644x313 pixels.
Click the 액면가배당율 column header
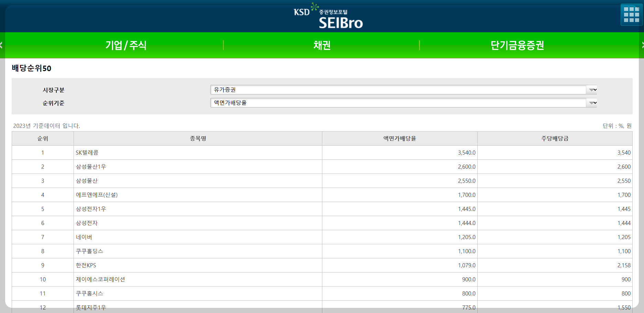[x=400, y=138]
